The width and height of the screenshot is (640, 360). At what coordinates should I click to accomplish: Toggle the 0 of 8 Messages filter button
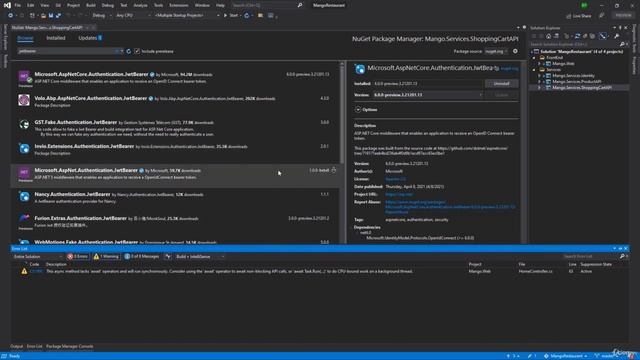click(x=142, y=257)
